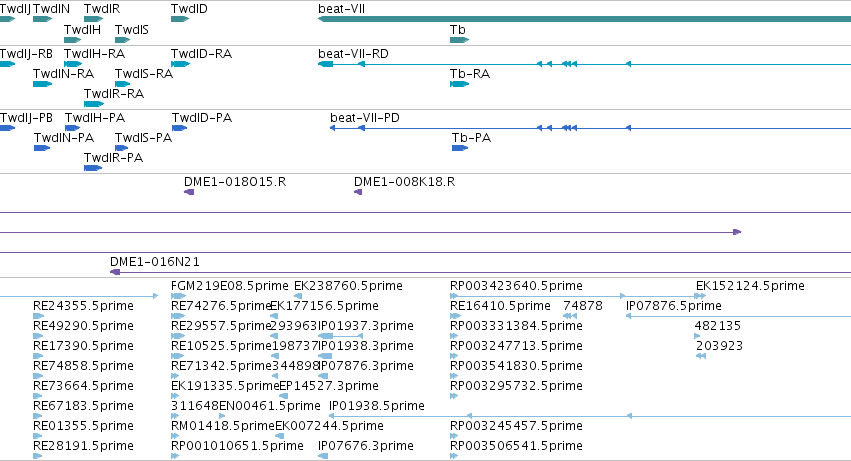Open the DME1-016N21 BAC label
This screenshot has width=851, height=461.
tap(155, 262)
